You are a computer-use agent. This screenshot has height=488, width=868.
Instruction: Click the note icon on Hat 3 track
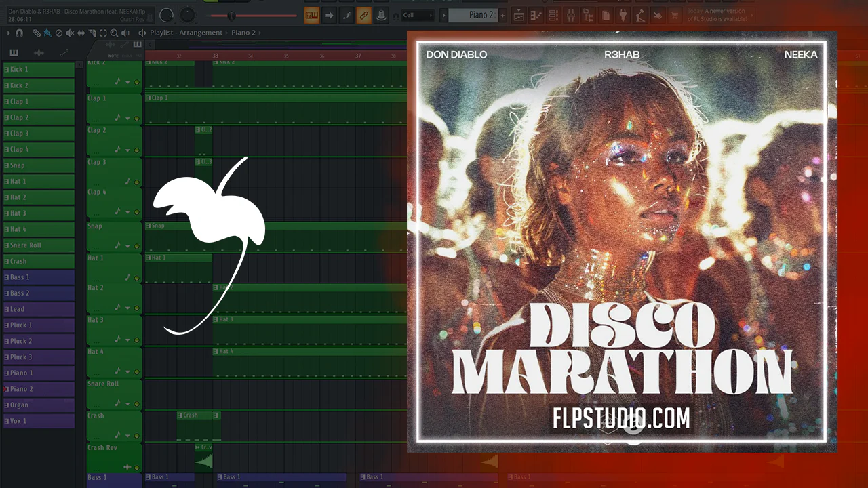pos(117,339)
